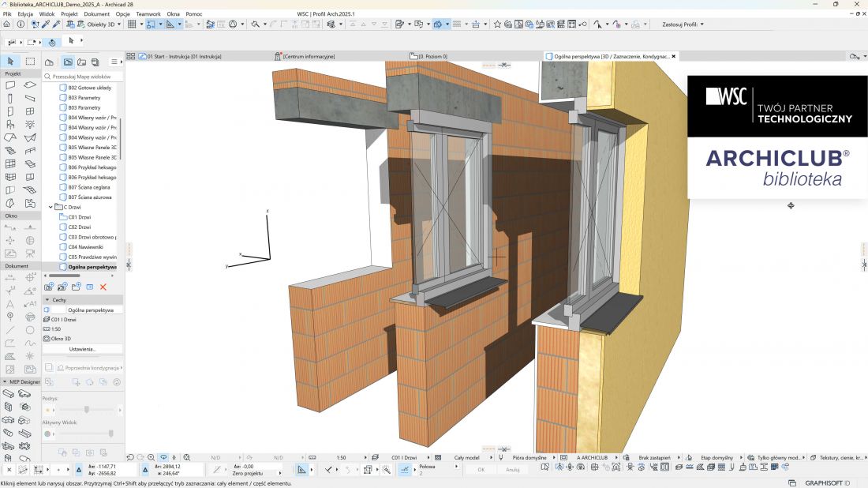Click the undo arrow icon below 3D view

[130, 457]
